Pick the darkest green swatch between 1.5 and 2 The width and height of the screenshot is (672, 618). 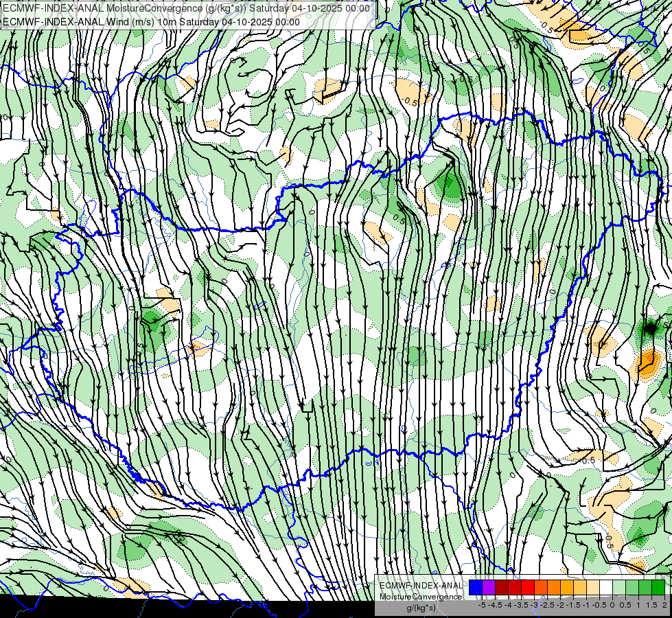658,588
